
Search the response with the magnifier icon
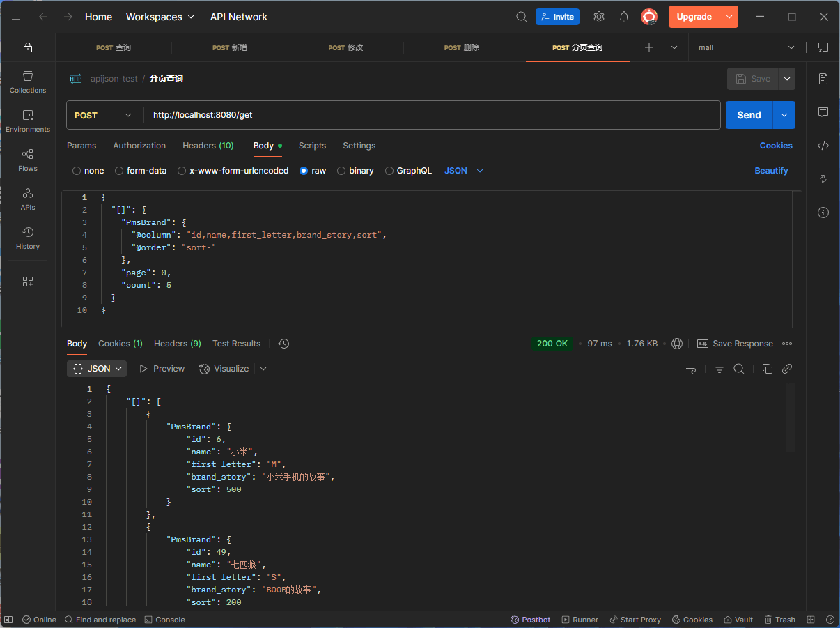pos(739,369)
